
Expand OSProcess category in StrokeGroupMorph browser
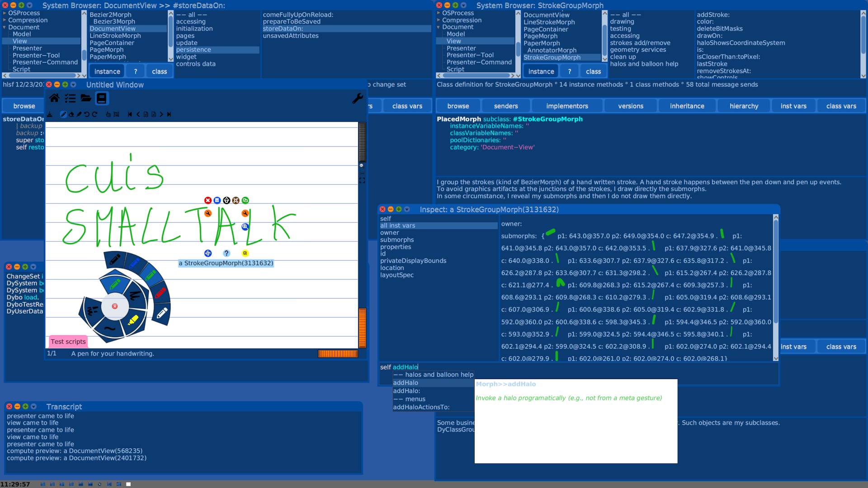(439, 13)
